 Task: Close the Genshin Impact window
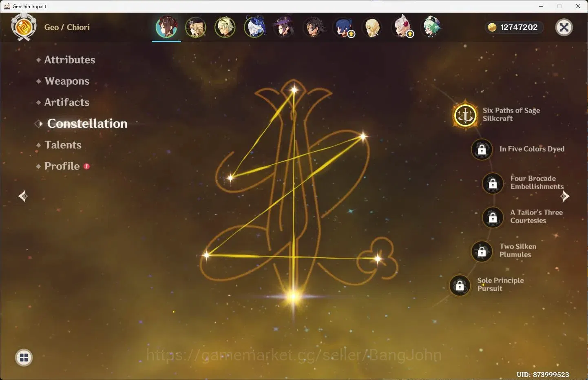(578, 6)
